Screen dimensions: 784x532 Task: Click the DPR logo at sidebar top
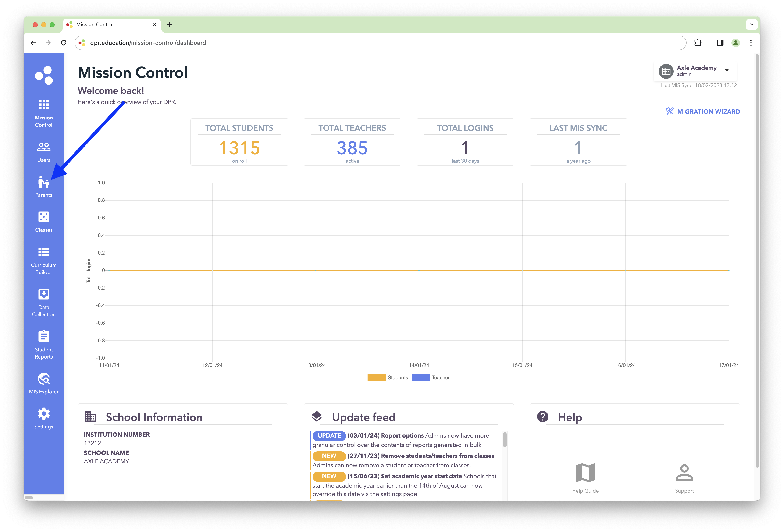pyautogui.click(x=44, y=75)
